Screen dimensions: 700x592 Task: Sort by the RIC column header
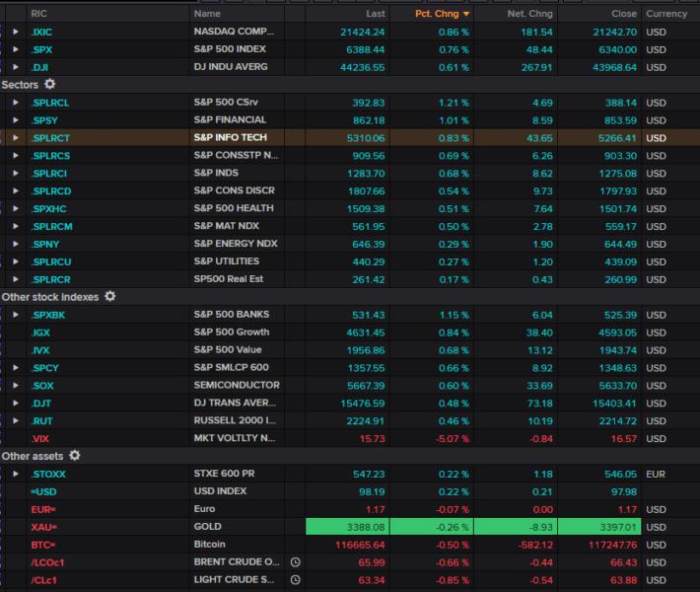pyautogui.click(x=38, y=14)
